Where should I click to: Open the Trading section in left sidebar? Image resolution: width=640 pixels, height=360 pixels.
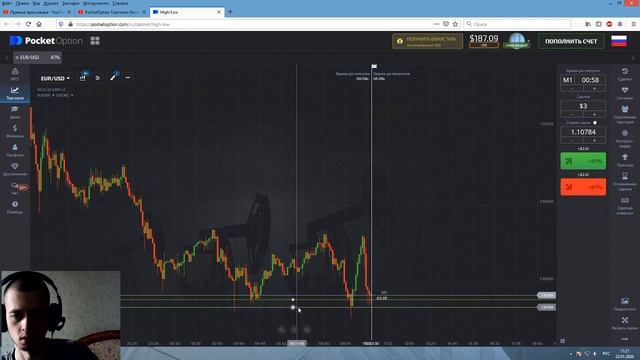click(15, 93)
